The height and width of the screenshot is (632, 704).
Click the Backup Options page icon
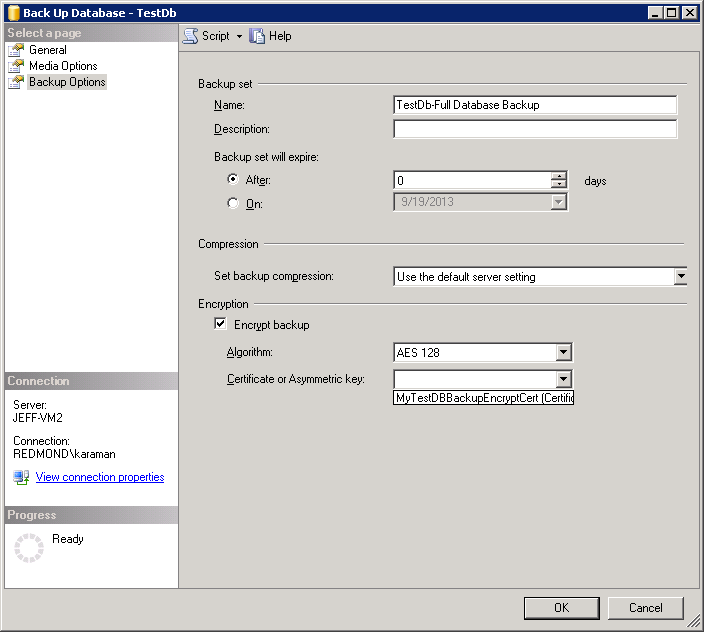pyautogui.click(x=16, y=82)
